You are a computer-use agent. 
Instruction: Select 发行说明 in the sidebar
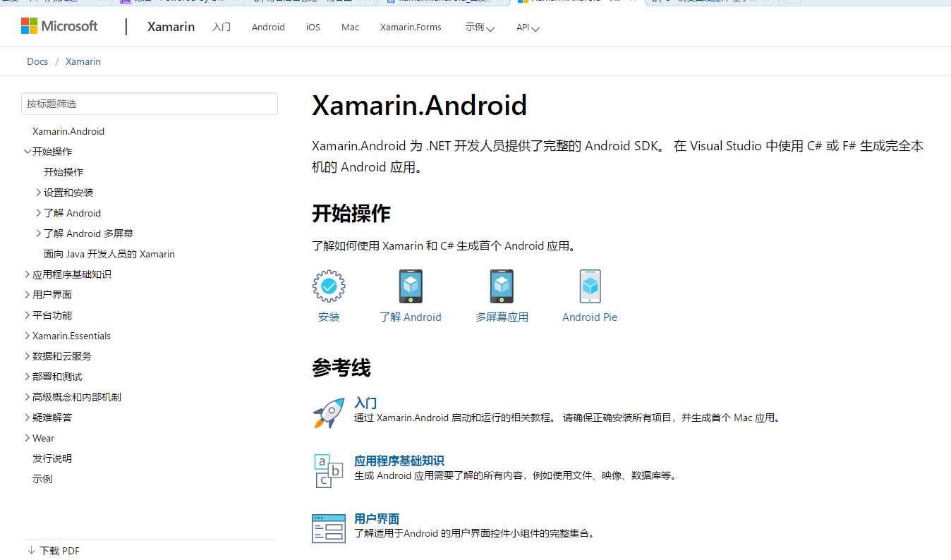coord(52,458)
